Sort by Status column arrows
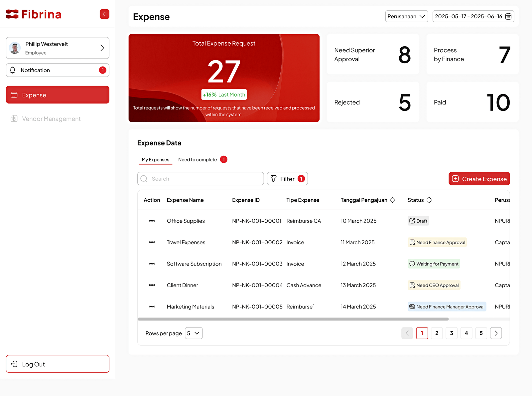 click(x=429, y=200)
